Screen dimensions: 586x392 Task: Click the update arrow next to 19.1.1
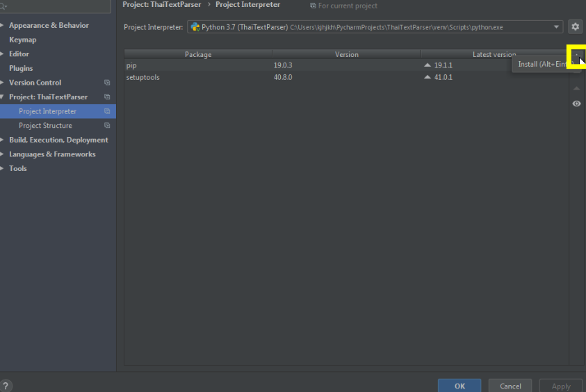coord(428,65)
